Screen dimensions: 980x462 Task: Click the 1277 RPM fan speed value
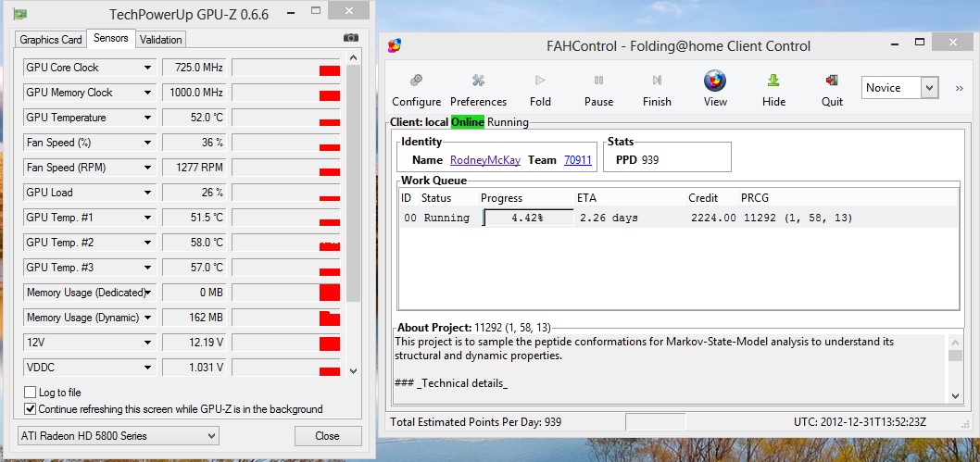(x=193, y=168)
